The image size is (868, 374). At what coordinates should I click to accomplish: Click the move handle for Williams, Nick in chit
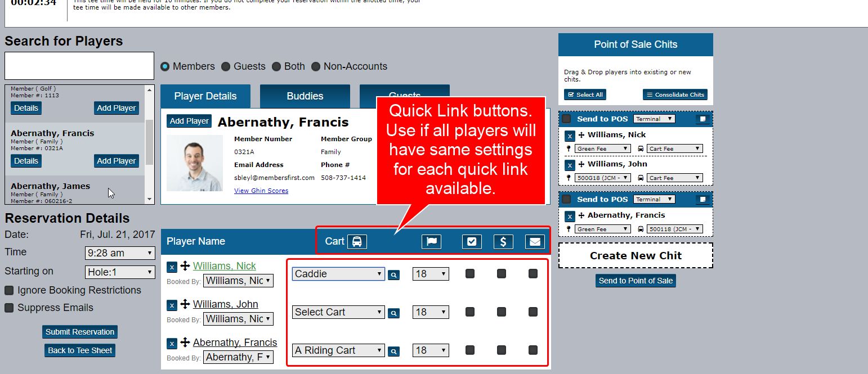(x=581, y=135)
